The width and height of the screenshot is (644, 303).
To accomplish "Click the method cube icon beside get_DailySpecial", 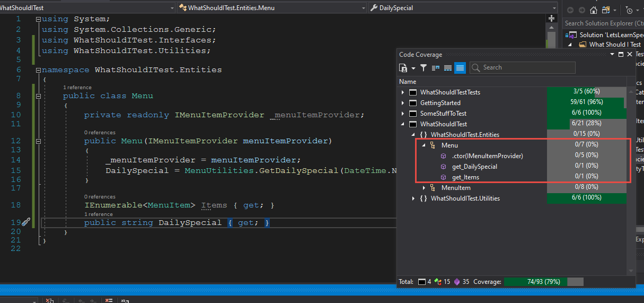I will point(444,167).
